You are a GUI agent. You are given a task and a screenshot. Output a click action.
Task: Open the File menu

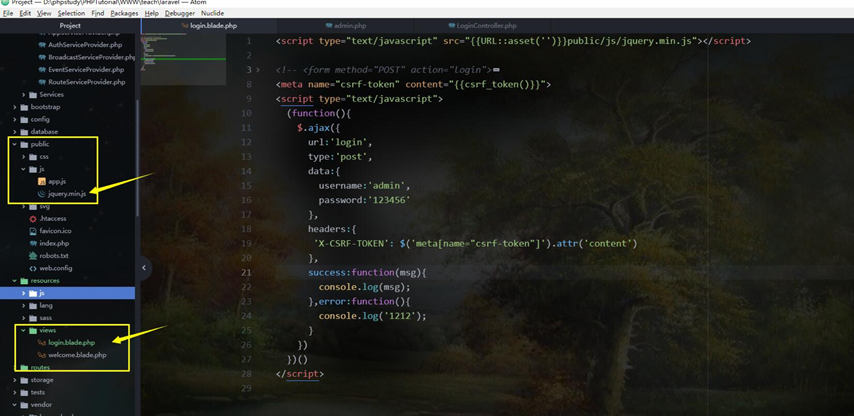point(8,13)
